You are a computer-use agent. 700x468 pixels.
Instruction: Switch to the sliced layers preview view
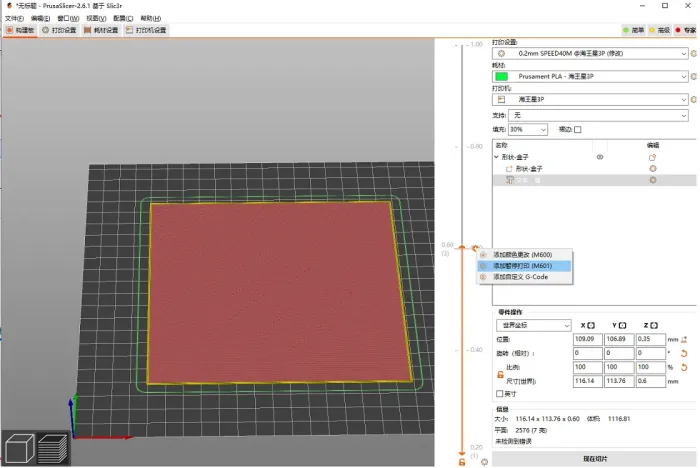(x=53, y=448)
